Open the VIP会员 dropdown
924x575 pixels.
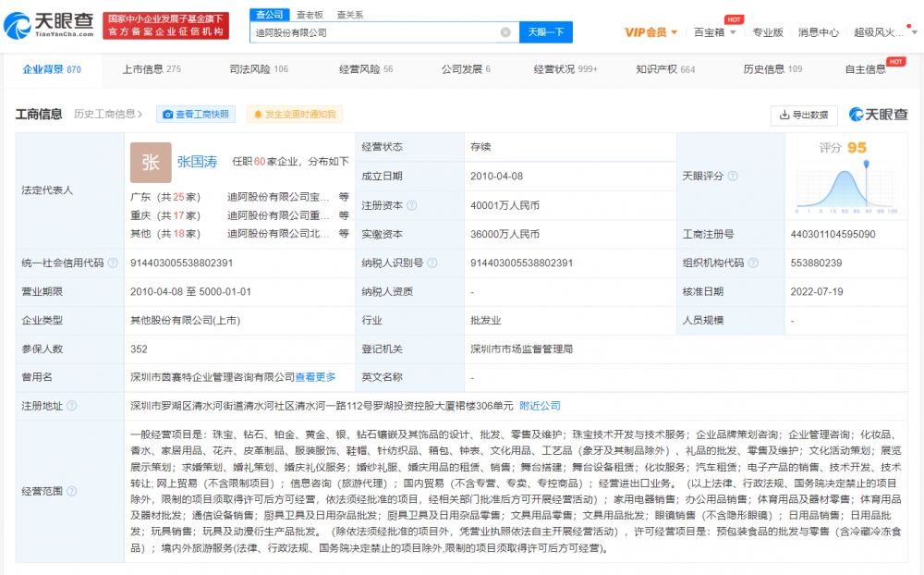coord(650,32)
